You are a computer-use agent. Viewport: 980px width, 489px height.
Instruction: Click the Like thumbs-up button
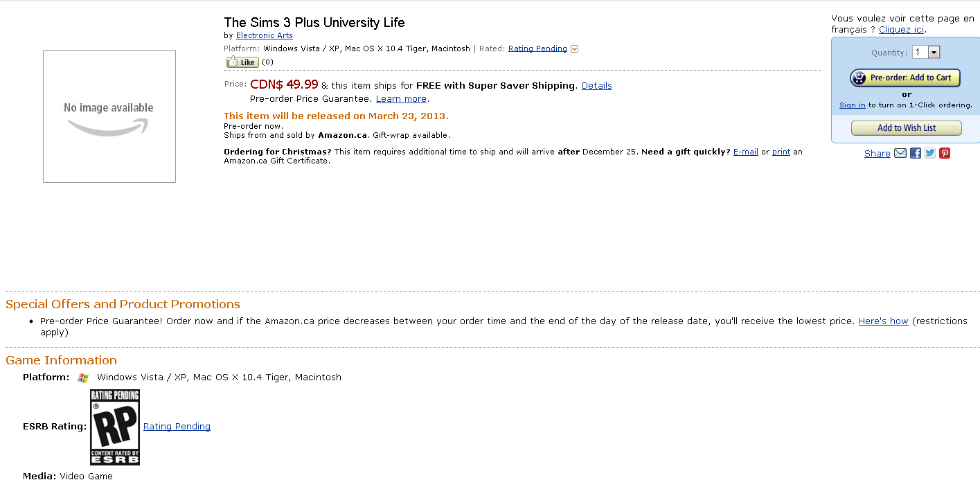(242, 62)
